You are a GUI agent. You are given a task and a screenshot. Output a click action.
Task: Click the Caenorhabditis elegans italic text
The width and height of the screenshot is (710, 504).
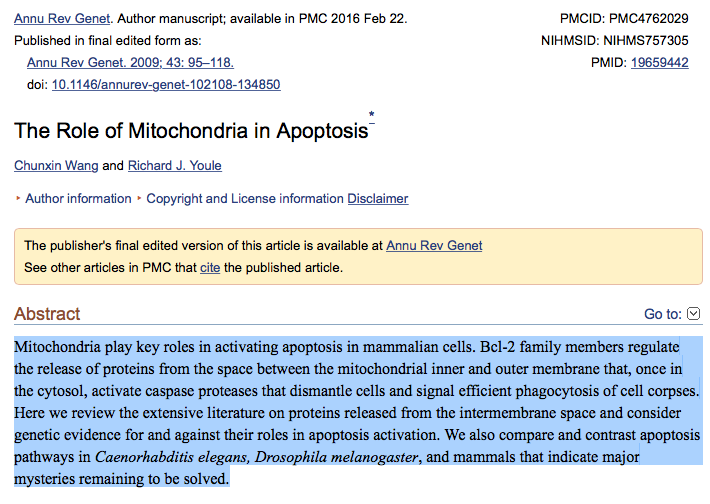coord(170,457)
